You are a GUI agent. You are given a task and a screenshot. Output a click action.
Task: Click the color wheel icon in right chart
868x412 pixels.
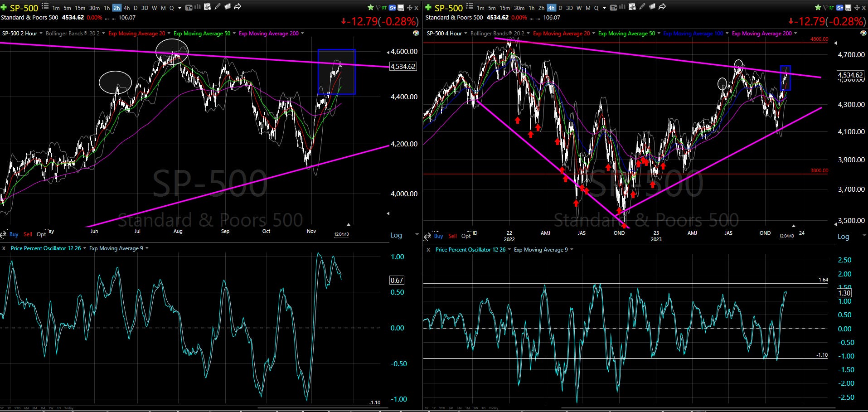point(863,33)
